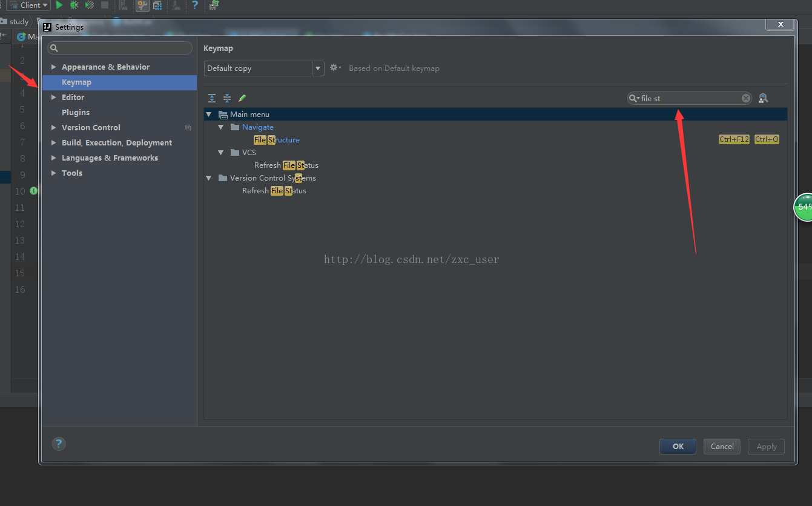Click the Ctrl+F12 shortcut tag
812x506 pixels.
(x=734, y=140)
